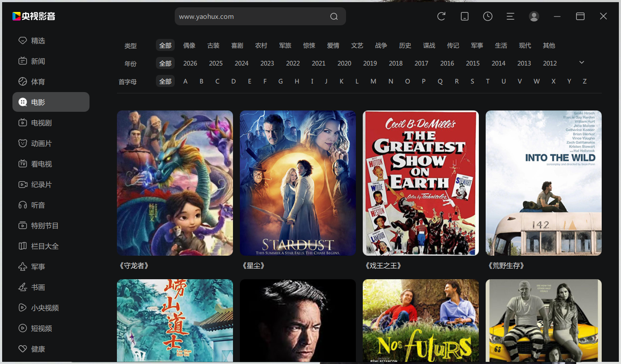Image resolution: width=621 pixels, height=364 pixels.
Task: Select the 健康 sidebar item
Action: click(x=38, y=349)
